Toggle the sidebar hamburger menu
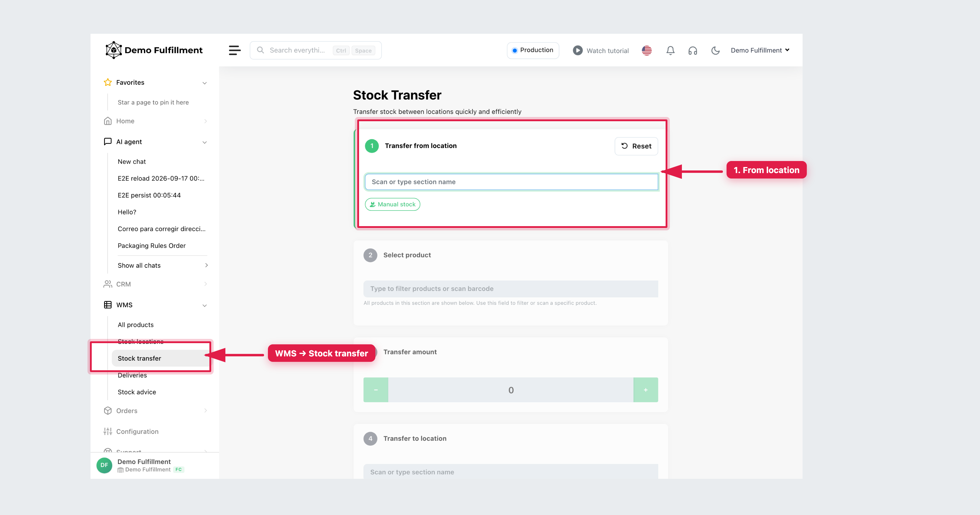The width and height of the screenshot is (980, 515). pos(235,50)
